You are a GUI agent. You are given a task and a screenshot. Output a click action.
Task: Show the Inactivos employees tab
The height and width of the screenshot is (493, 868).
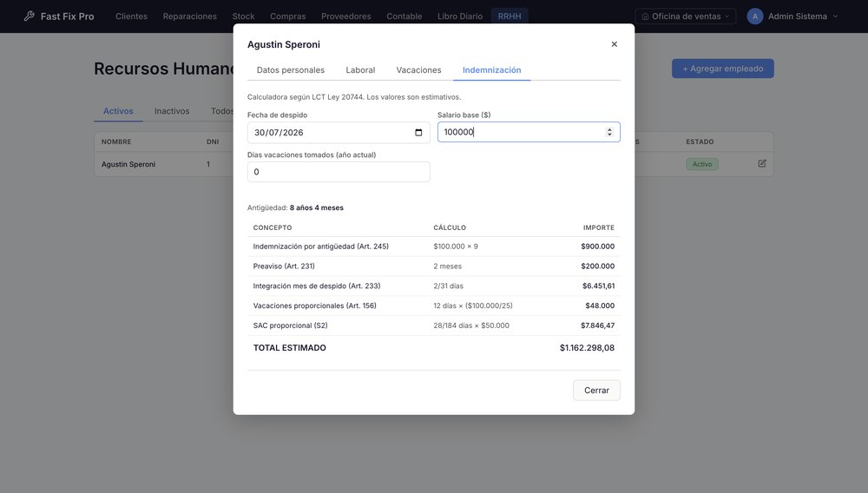[172, 111]
